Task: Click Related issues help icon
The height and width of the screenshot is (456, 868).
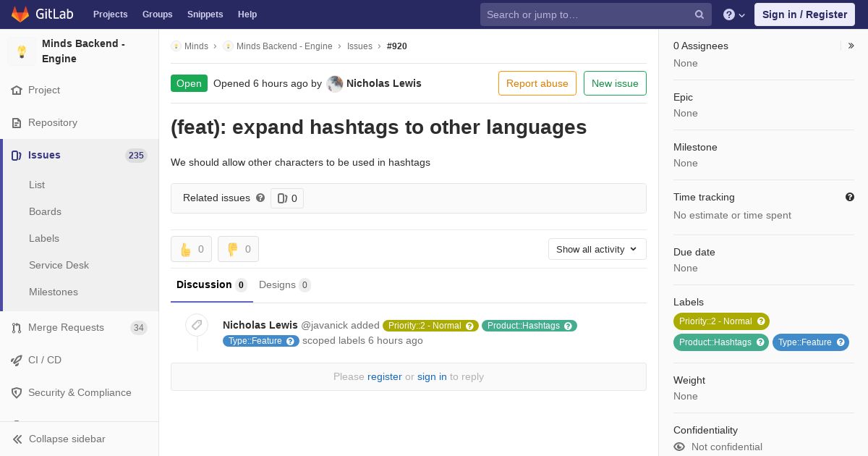Action: coord(260,198)
